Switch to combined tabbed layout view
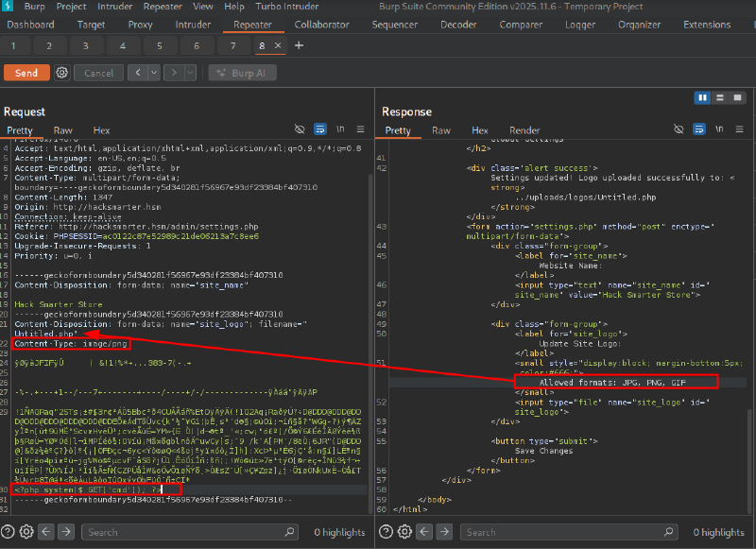This screenshot has height=549, width=756. 737,98
